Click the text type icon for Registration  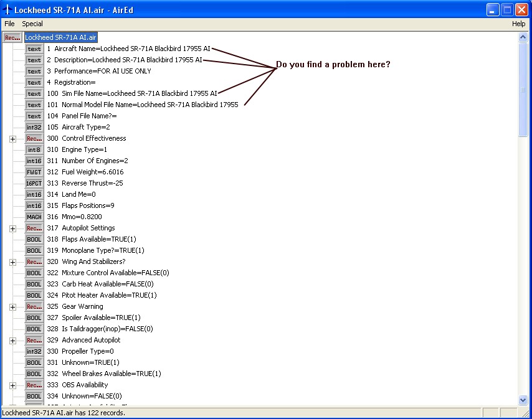coord(34,82)
